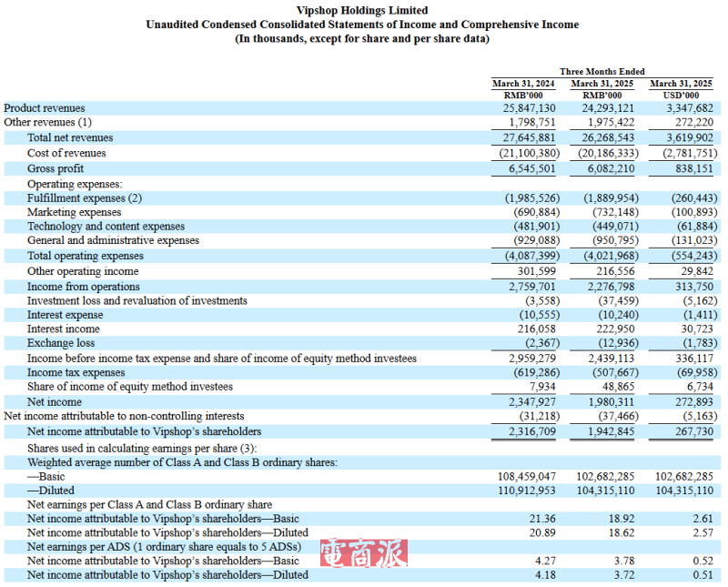Select the 'Income tax expenses' label
728x587 pixels.
click(76, 372)
